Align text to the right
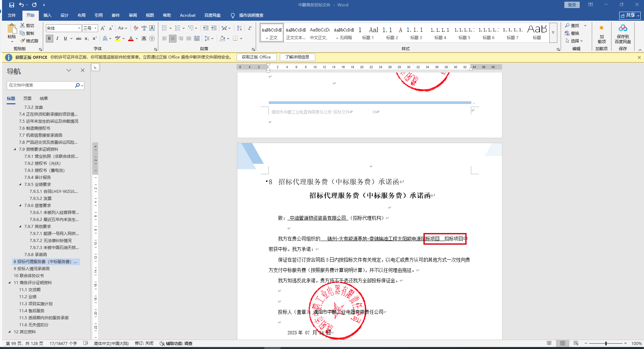Image resolution: width=644 pixels, height=349 pixels. (x=181, y=38)
